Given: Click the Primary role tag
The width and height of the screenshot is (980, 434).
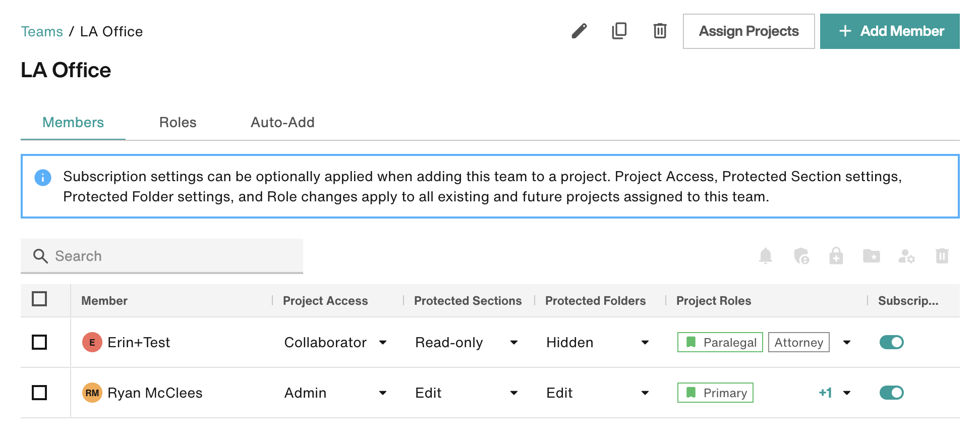Looking at the screenshot, I should 715,393.
